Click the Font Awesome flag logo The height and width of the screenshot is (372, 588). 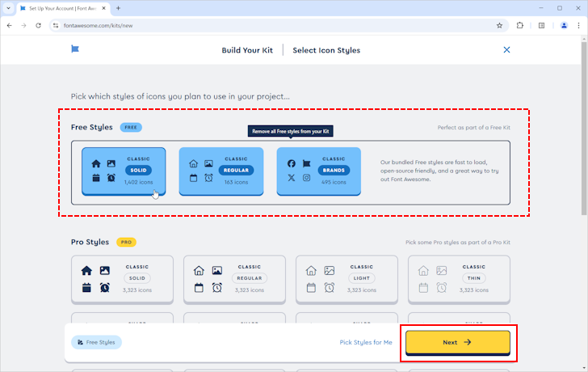(x=75, y=49)
